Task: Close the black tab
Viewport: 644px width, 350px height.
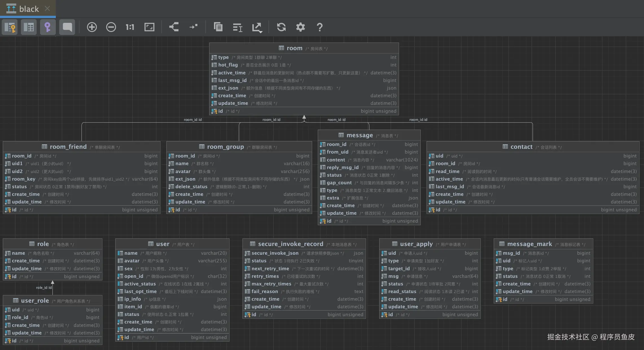Action: [47, 9]
